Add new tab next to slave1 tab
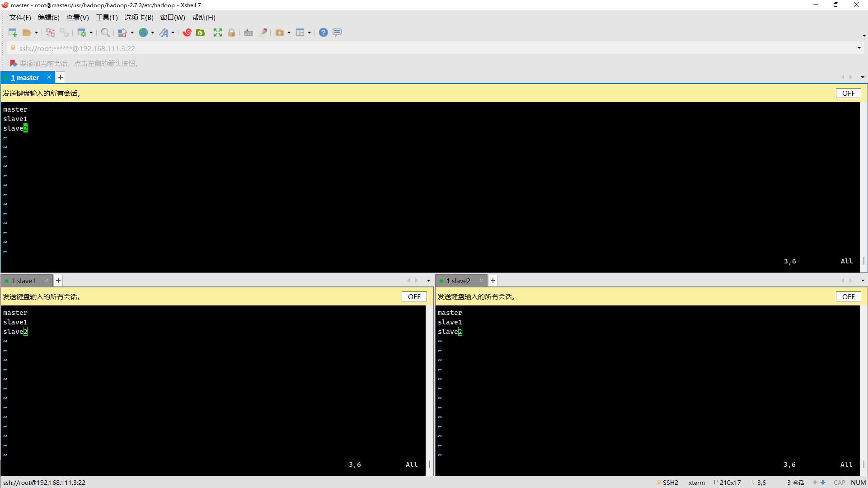The image size is (868, 488). pos(58,281)
